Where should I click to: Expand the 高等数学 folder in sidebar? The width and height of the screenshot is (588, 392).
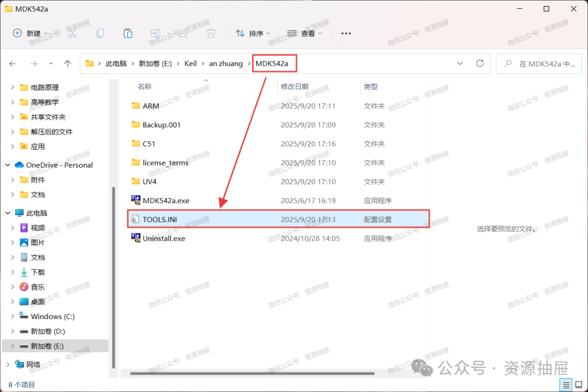(13, 102)
